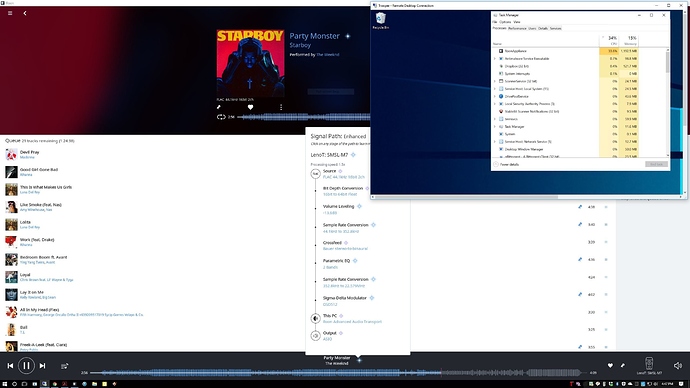690x388 pixels.
Task: Open the Options menu in Task Manager
Action: (x=505, y=22)
